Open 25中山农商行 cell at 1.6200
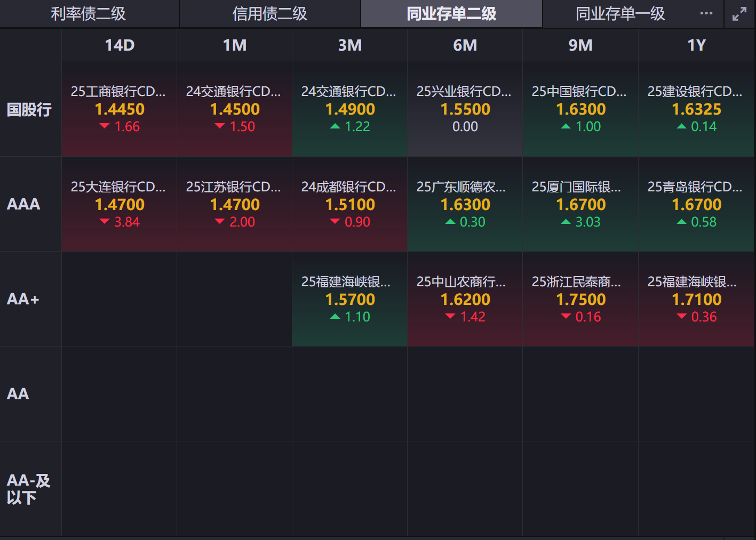This screenshot has width=756, height=540. click(465, 299)
